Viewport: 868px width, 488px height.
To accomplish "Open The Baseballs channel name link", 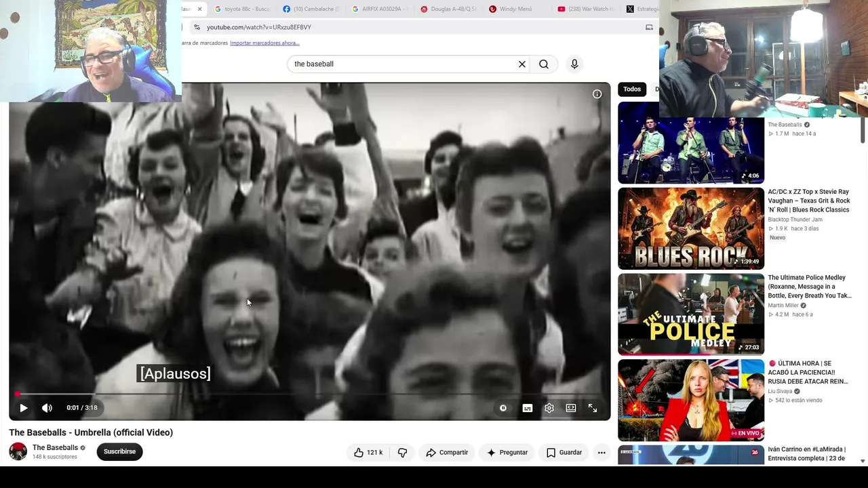I will (55, 447).
